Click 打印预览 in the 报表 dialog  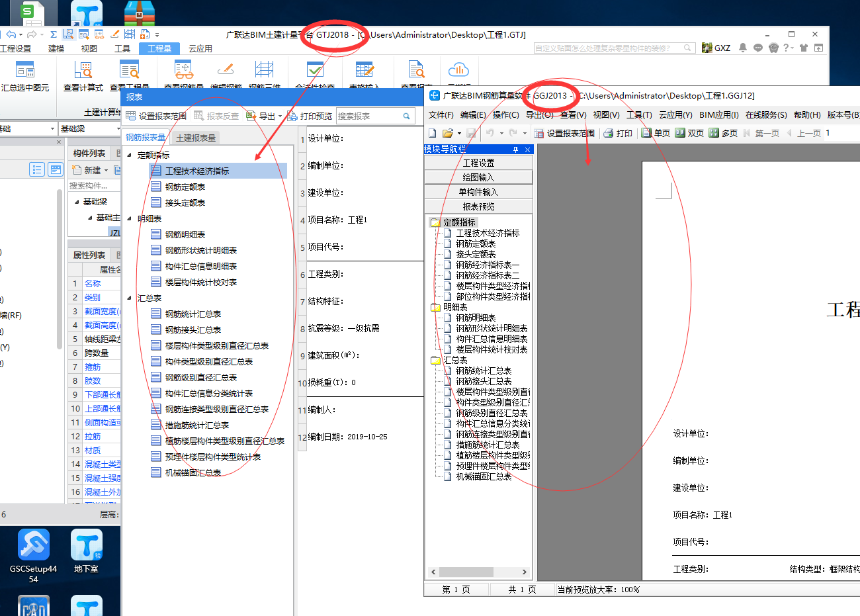coord(310,116)
